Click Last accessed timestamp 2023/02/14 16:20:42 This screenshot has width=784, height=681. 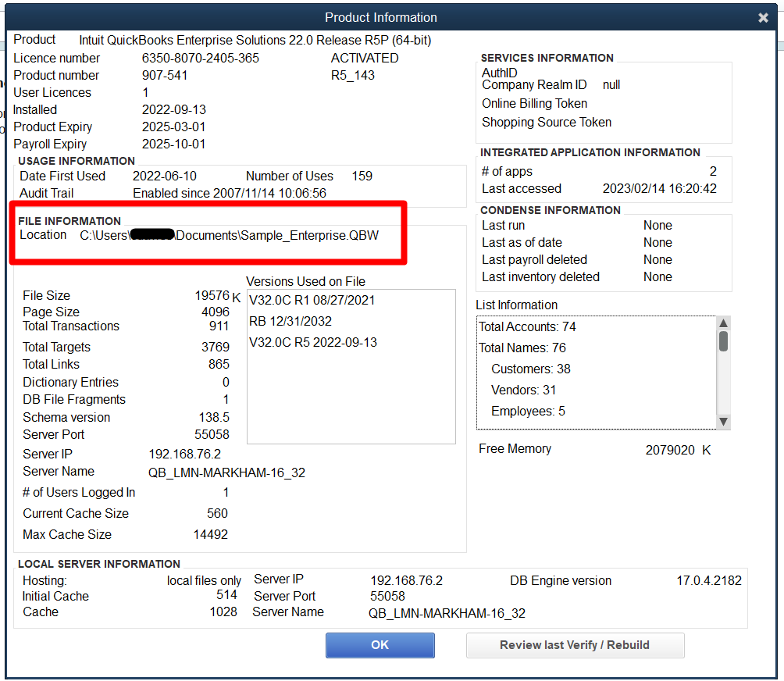[x=660, y=188]
